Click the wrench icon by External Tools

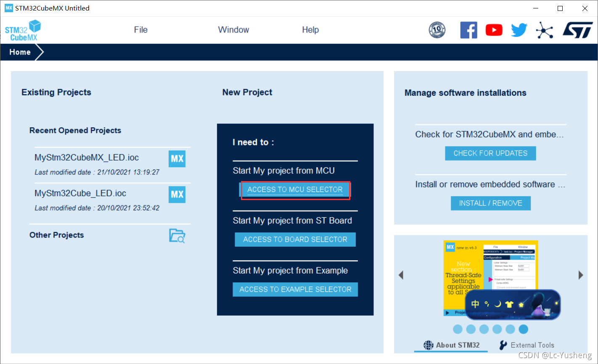pos(503,345)
